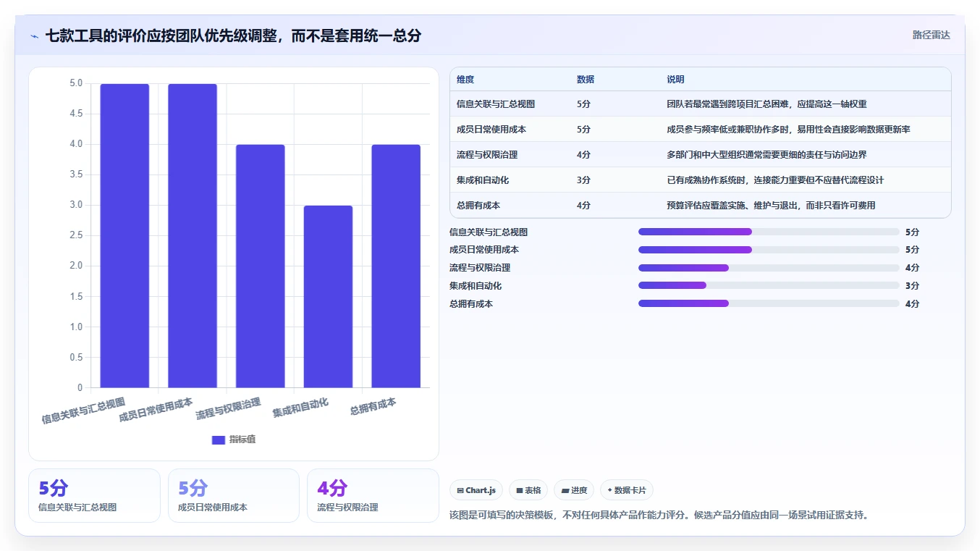Click the 流程与权限治理 progress bar
This screenshot has height=551, width=980.
769,268
